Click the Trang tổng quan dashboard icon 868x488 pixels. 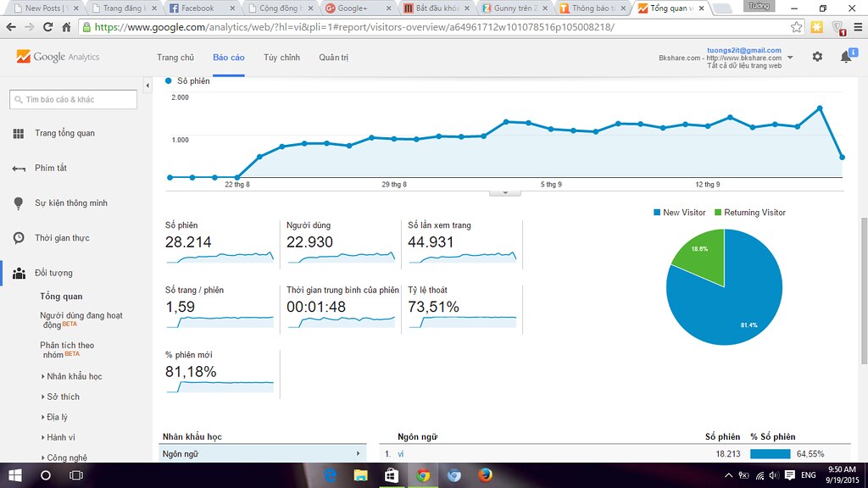19,134
